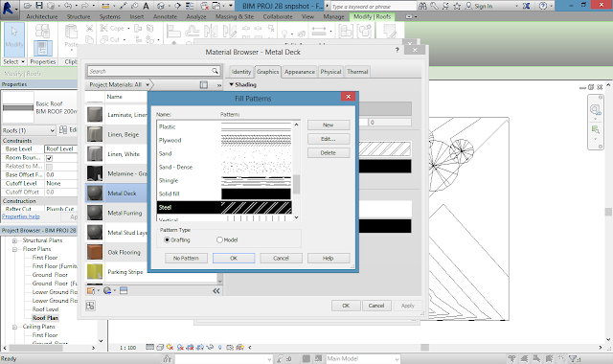
Task: Click the No Pattern button
Action: point(186,258)
